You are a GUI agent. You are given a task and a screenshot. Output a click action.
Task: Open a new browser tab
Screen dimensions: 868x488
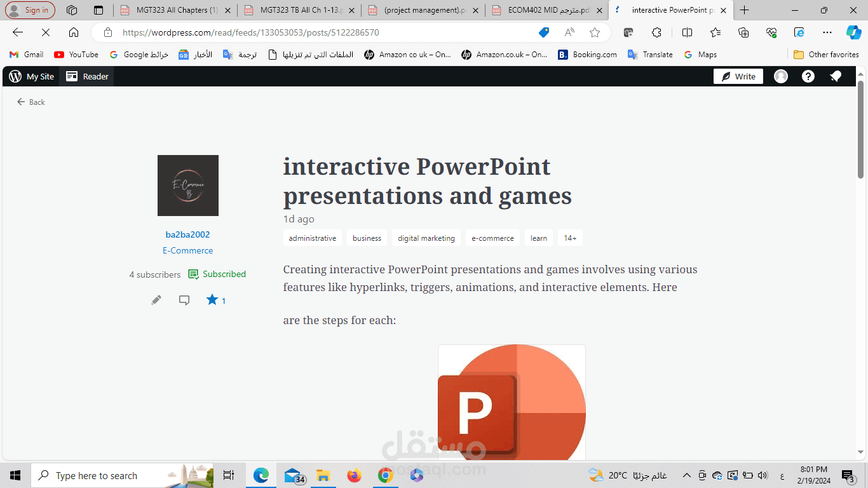[745, 10]
